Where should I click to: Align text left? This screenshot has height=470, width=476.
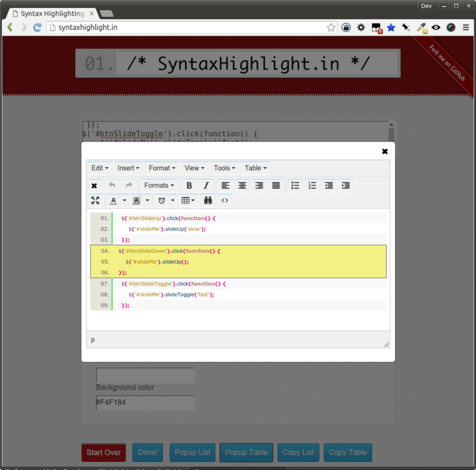tap(226, 186)
